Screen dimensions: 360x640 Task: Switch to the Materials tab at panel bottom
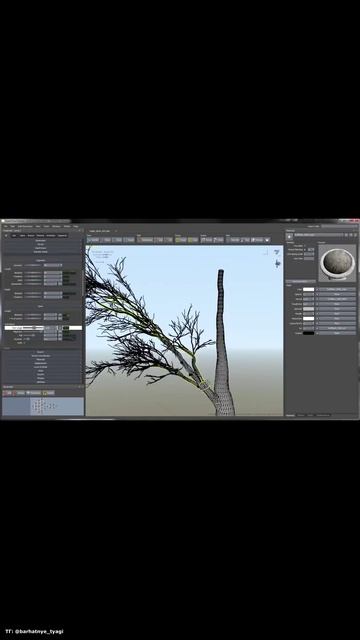(290, 415)
